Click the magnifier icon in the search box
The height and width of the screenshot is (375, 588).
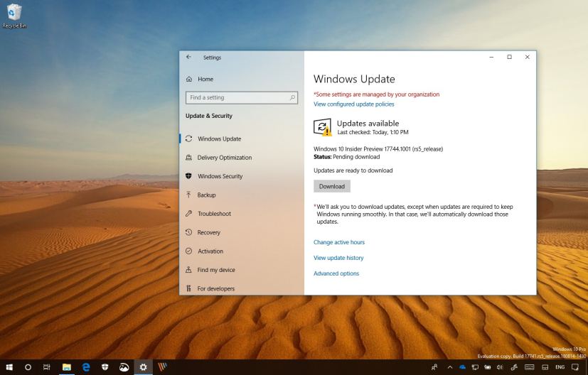(292, 97)
